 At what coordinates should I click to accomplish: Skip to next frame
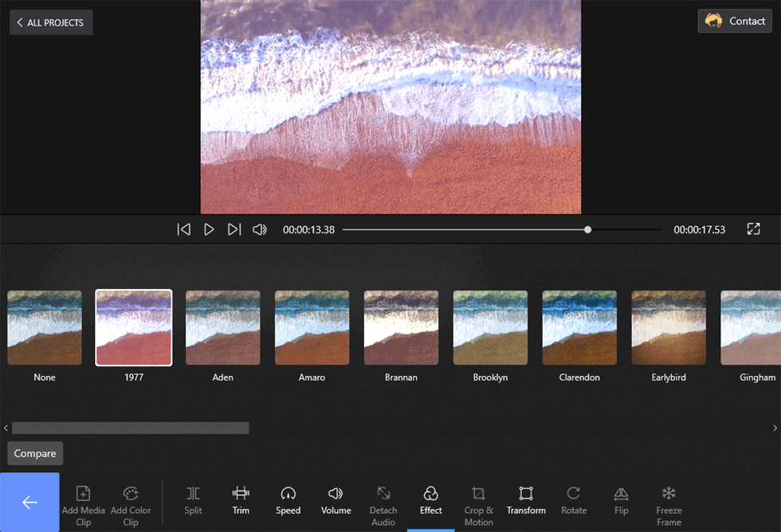click(234, 229)
